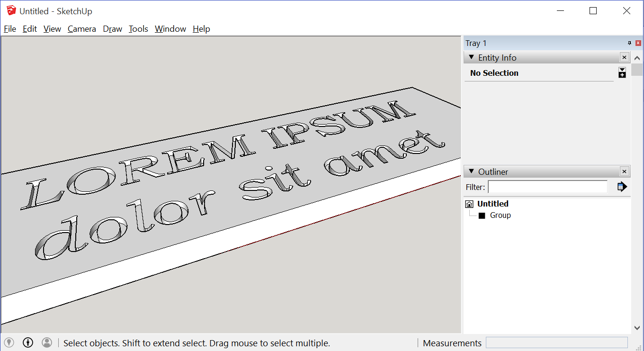Screen dimensions: 644x351
Task: Click the Measurements input box
Action: [557, 342]
